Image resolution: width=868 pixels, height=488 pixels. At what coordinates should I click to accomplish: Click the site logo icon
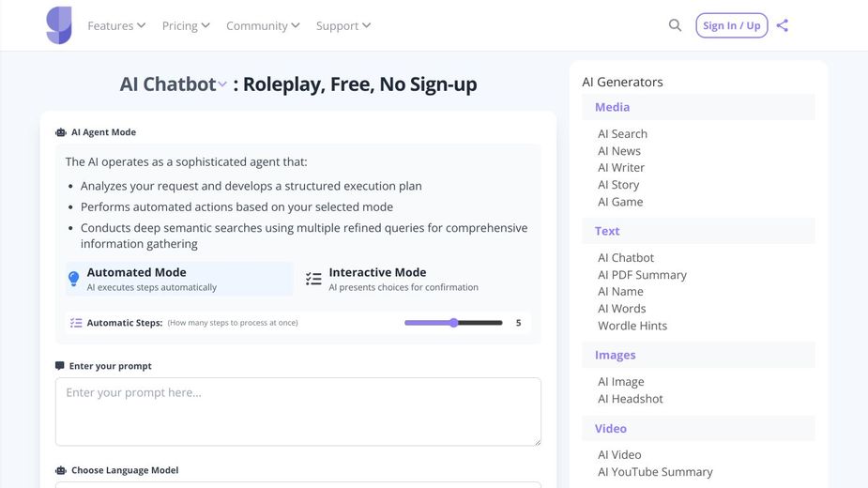point(59,25)
